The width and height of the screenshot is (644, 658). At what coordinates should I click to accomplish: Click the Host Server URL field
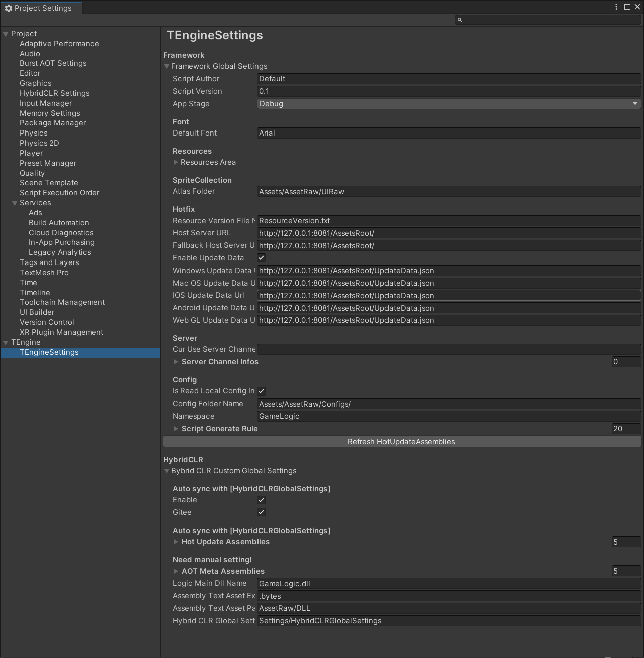pyautogui.click(x=449, y=233)
